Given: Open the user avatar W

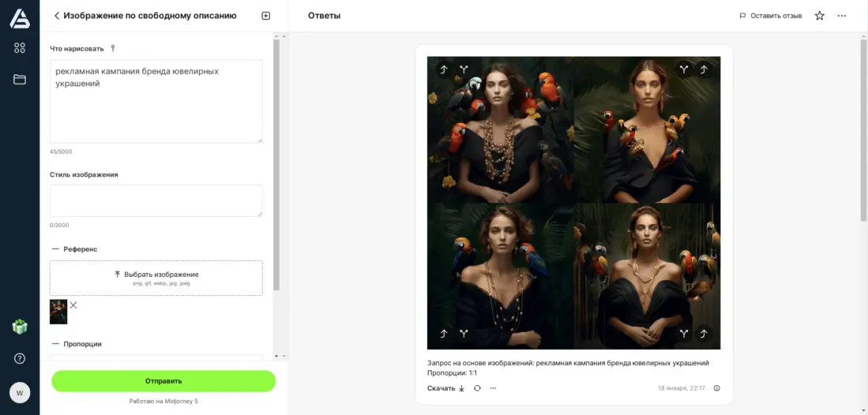Looking at the screenshot, I should [20, 393].
